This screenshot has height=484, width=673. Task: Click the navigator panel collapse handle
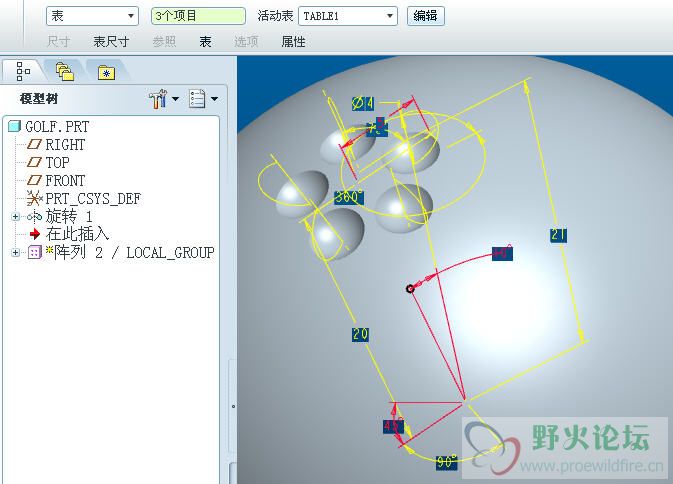(233, 406)
